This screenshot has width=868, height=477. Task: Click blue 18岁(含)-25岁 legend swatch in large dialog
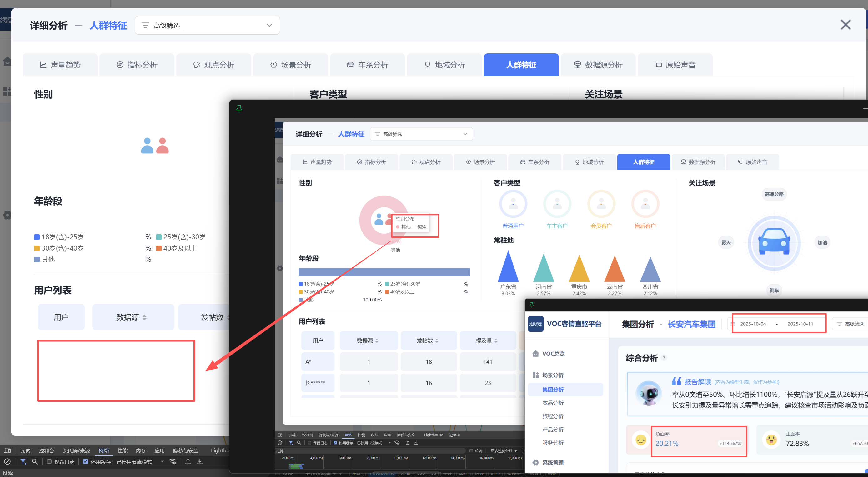click(37, 237)
